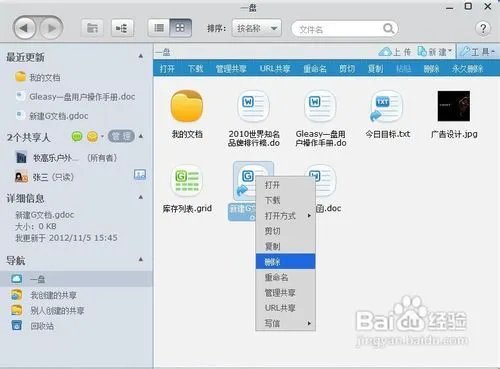Collapse the 详细信息 section
Screen dimensions: 500x369
141,198
